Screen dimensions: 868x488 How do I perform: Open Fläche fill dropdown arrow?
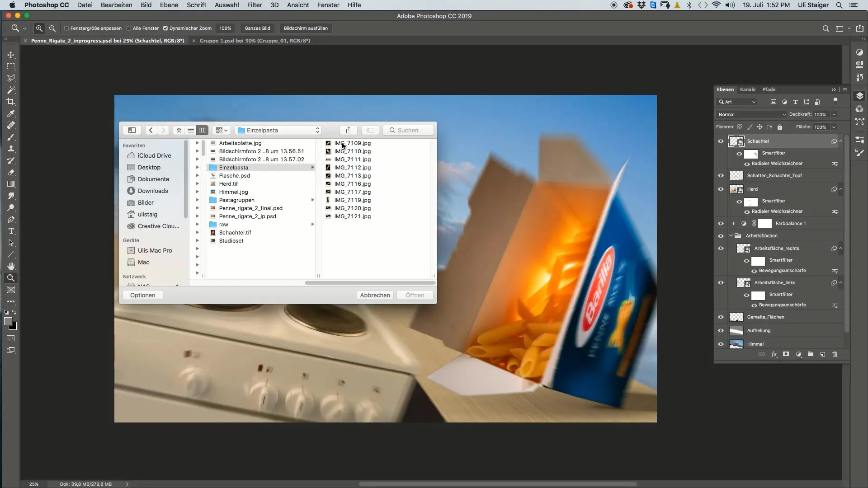834,127
